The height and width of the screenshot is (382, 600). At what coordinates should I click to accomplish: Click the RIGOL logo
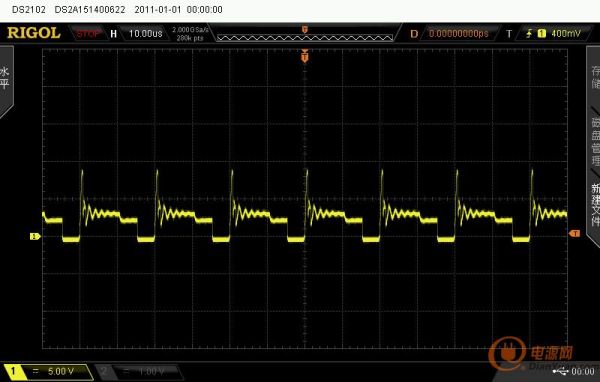click(x=34, y=33)
